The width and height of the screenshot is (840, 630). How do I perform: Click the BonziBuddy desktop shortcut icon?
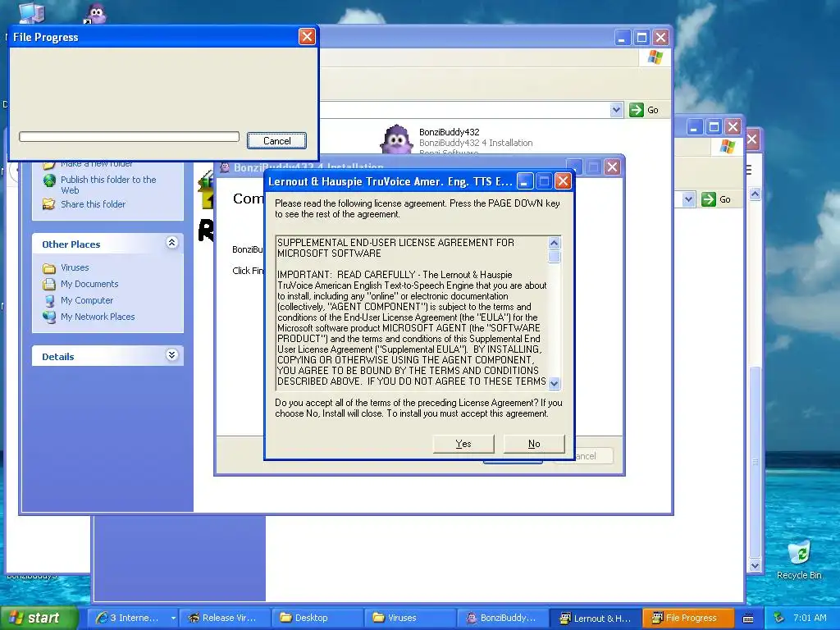coord(96,13)
